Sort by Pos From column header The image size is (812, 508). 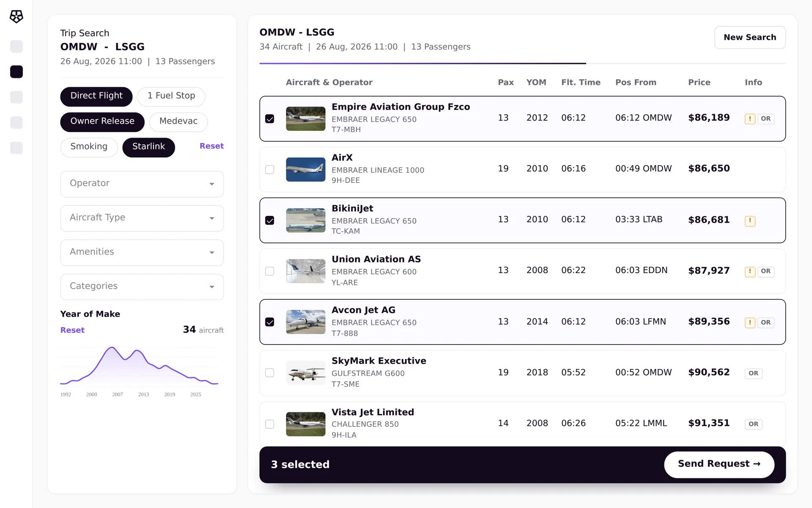pyautogui.click(x=636, y=83)
